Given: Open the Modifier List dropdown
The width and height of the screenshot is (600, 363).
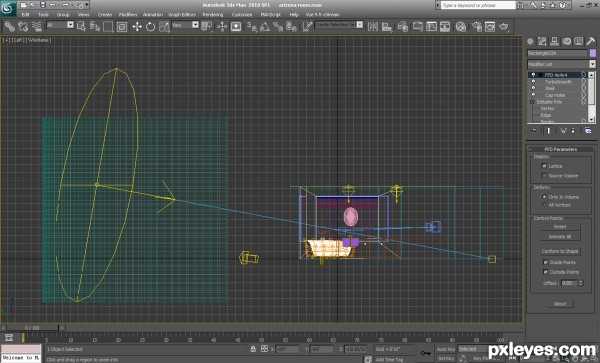Looking at the screenshot, I should click(561, 64).
